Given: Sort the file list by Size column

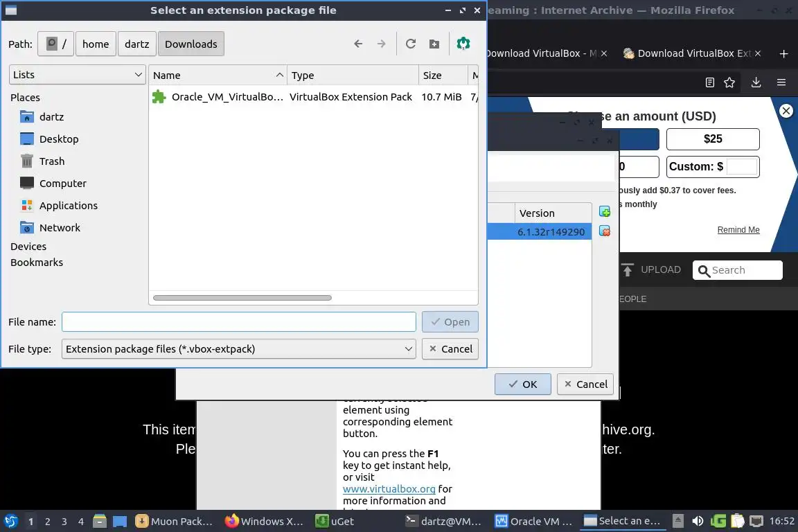Looking at the screenshot, I should pyautogui.click(x=443, y=76).
